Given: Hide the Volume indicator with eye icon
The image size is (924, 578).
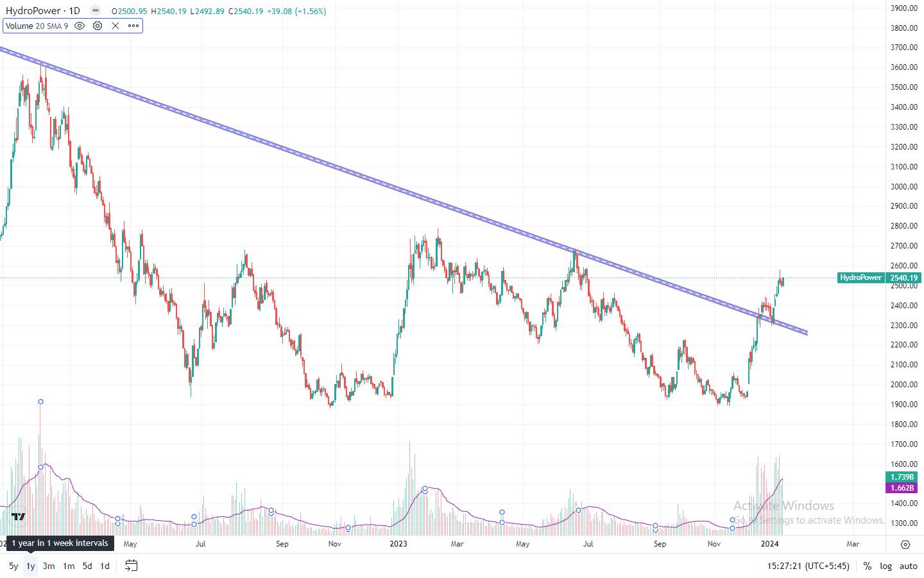Looking at the screenshot, I should (80, 26).
